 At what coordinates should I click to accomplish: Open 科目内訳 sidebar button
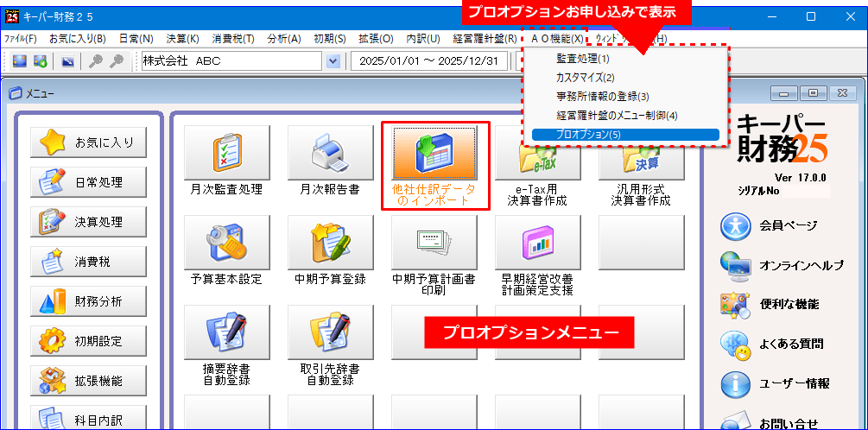(88, 418)
